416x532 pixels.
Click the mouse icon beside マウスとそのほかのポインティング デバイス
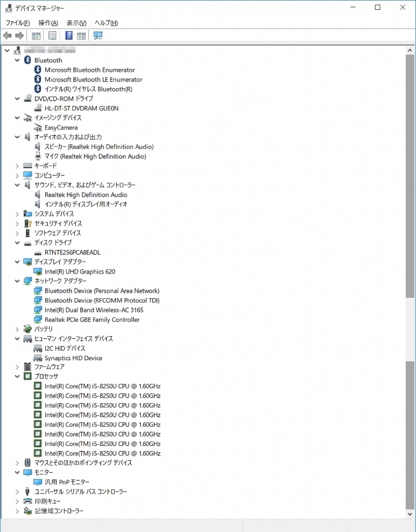[x=28, y=462]
